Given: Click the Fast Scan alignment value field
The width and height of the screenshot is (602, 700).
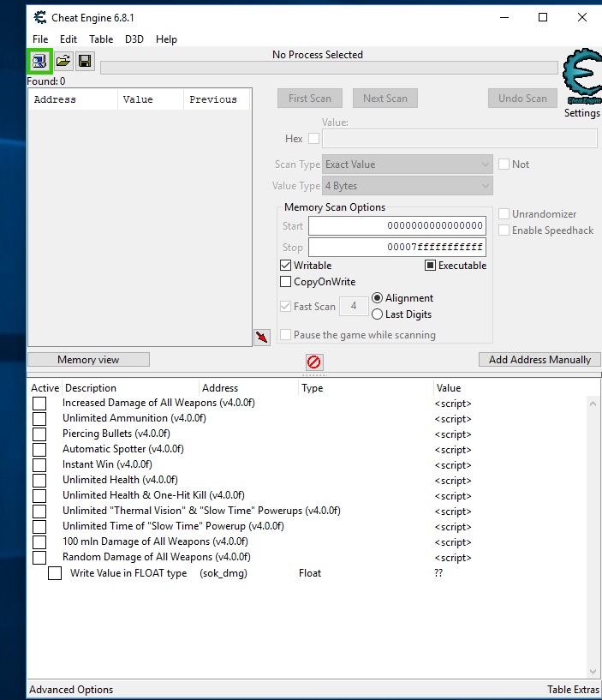Looking at the screenshot, I should (354, 306).
